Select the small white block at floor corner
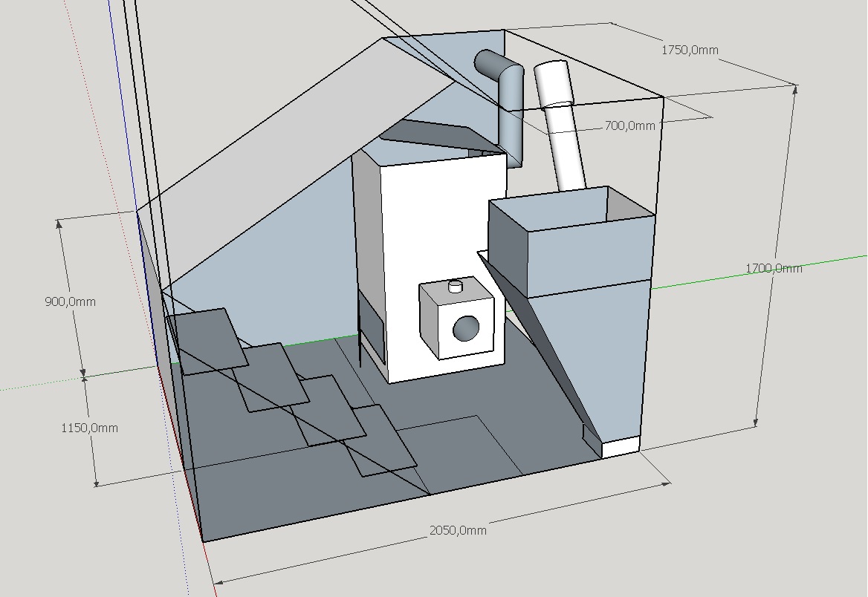The image size is (868, 597). (621, 446)
